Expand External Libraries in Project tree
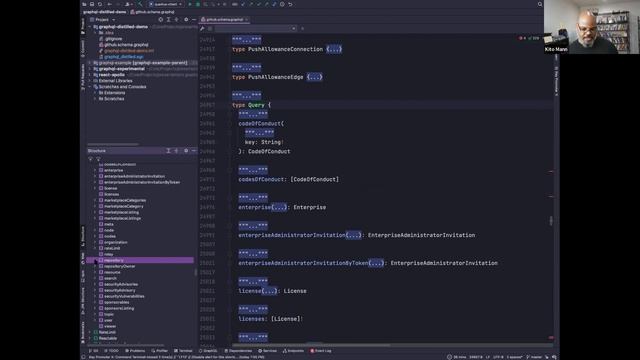Image resolution: width=640 pixels, height=360 pixels. pos(90,81)
